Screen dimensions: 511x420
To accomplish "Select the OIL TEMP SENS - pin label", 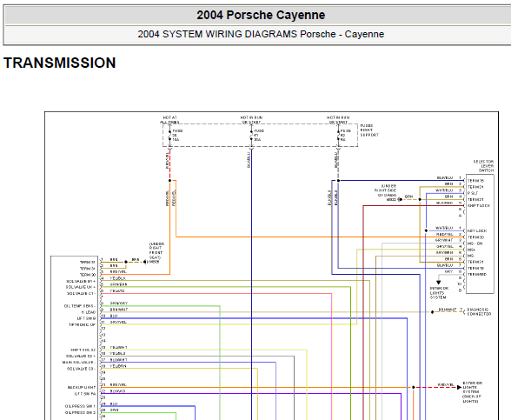I will (x=80, y=306).
